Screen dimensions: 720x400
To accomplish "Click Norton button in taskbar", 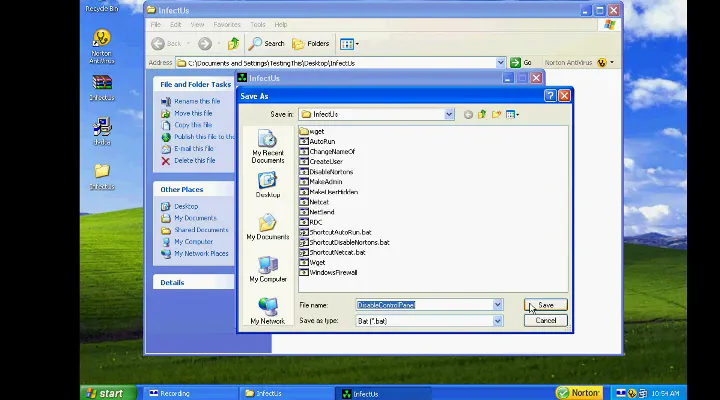I will (x=579, y=393).
